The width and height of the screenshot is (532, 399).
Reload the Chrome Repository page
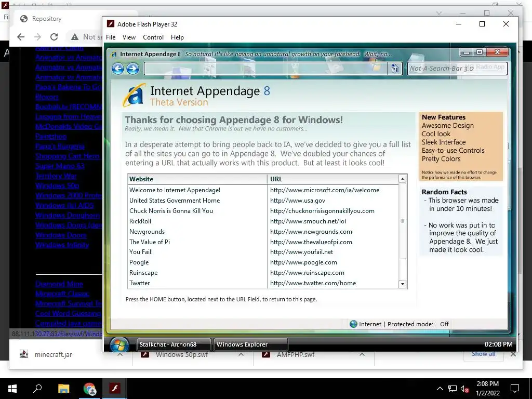click(54, 37)
